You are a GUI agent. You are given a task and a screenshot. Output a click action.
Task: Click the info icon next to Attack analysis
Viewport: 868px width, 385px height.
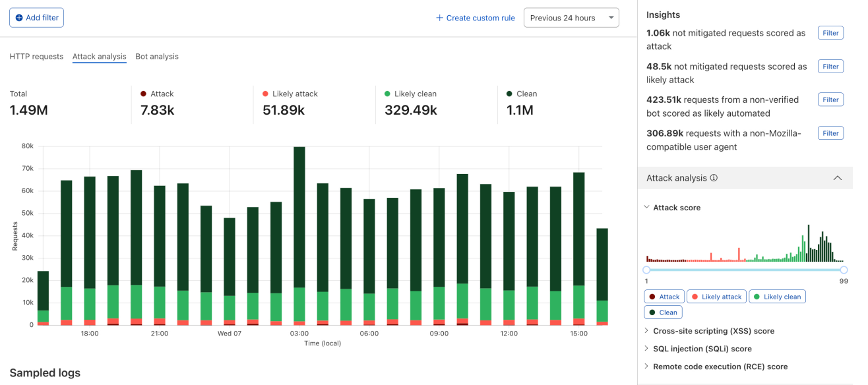[714, 178]
